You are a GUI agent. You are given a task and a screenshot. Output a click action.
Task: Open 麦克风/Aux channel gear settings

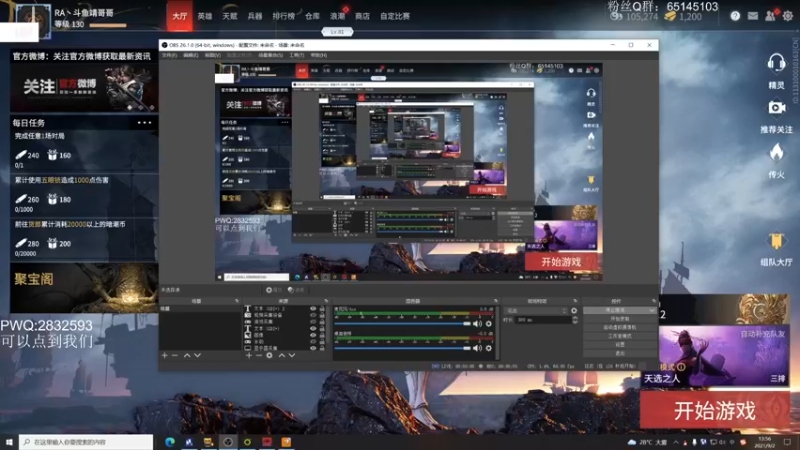tap(489, 323)
